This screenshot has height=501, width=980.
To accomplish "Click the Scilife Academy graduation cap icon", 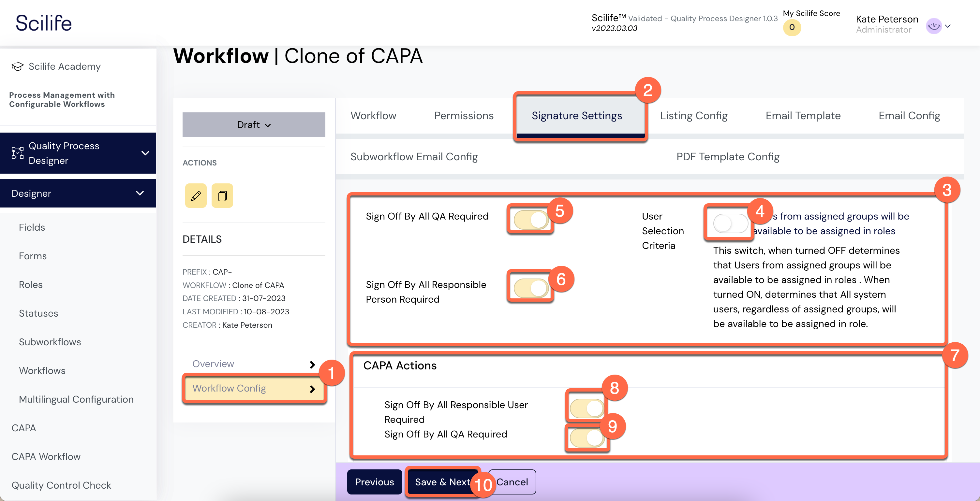I will pos(18,66).
